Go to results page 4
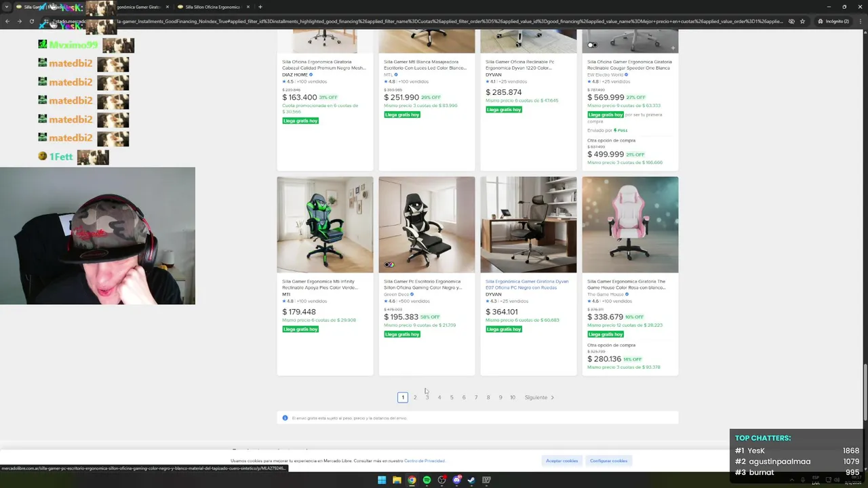 coord(439,397)
